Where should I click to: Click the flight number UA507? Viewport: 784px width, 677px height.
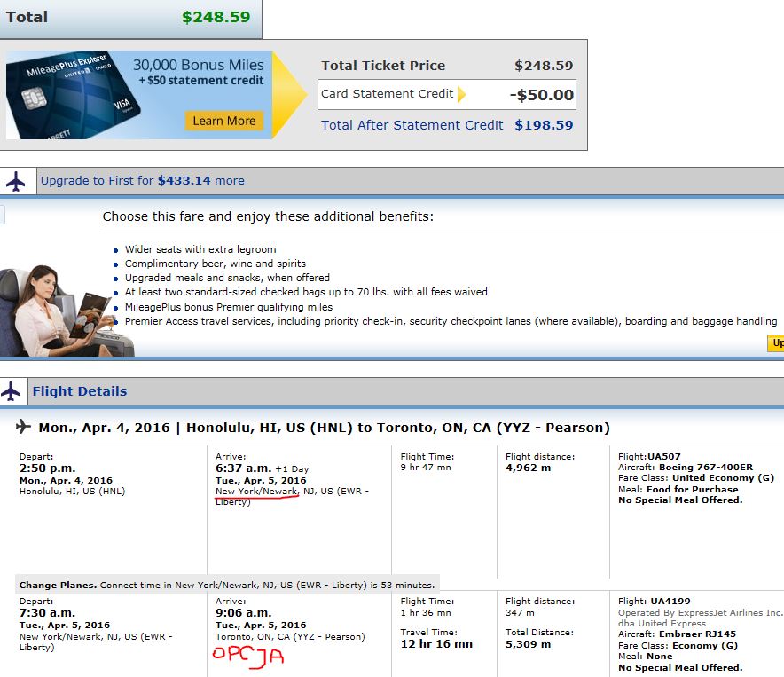(664, 456)
